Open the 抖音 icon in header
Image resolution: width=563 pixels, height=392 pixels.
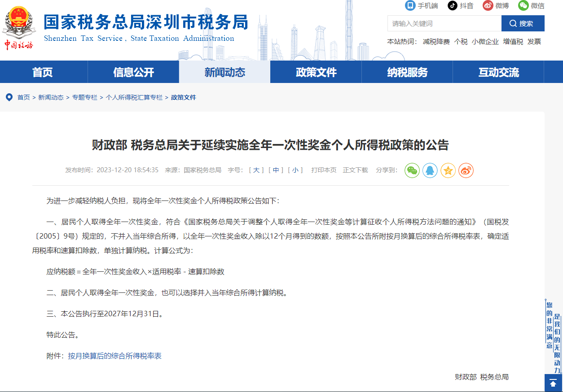453,5
